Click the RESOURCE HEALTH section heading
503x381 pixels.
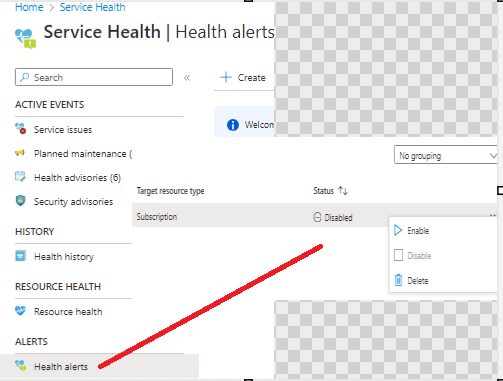click(x=58, y=287)
